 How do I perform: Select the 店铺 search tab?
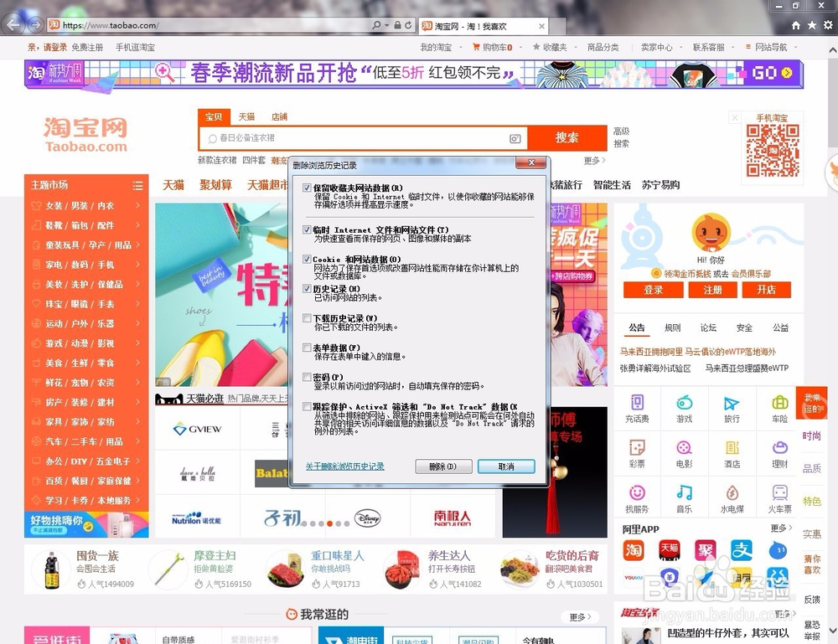point(279,117)
